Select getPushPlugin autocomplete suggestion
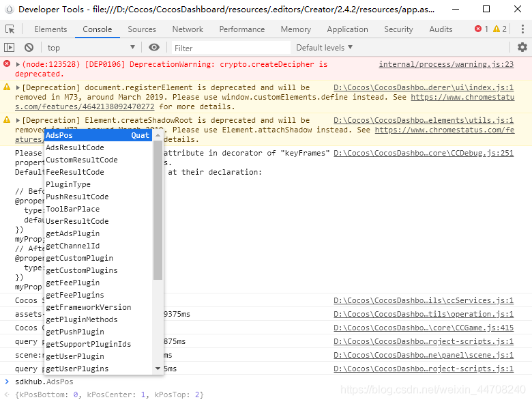Viewport: 532px width, 402px height. [x=98, y=332]
